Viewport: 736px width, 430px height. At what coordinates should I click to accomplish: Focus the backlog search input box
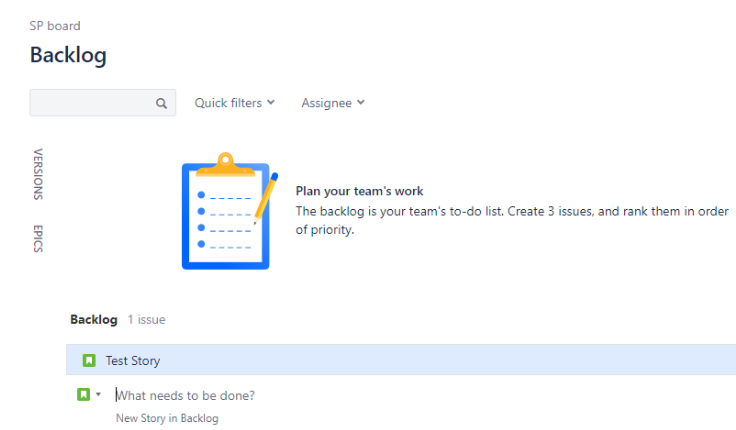[102, 103]
